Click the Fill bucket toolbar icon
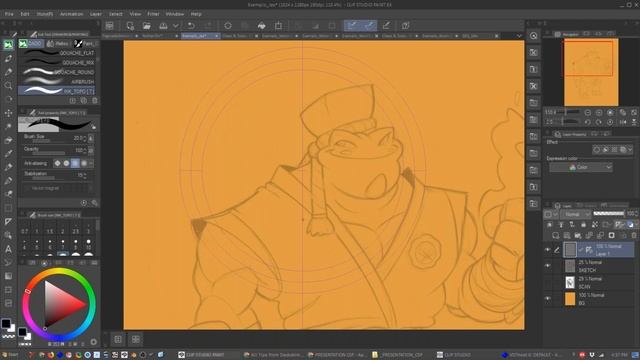 point(262,26)
